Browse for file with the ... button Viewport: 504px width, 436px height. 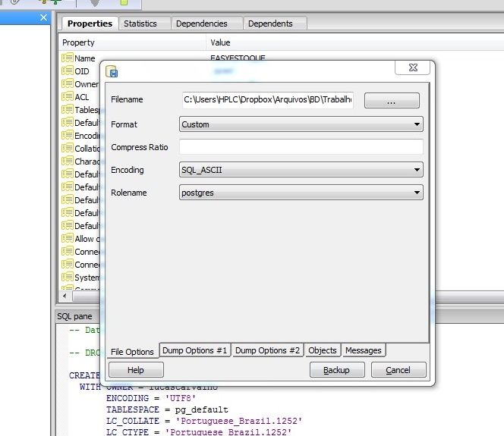(392, 101)
